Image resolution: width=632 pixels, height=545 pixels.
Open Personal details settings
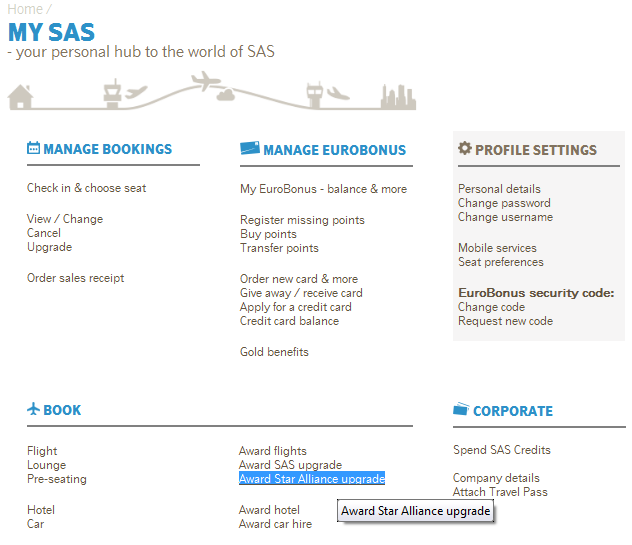pos(499,189)
